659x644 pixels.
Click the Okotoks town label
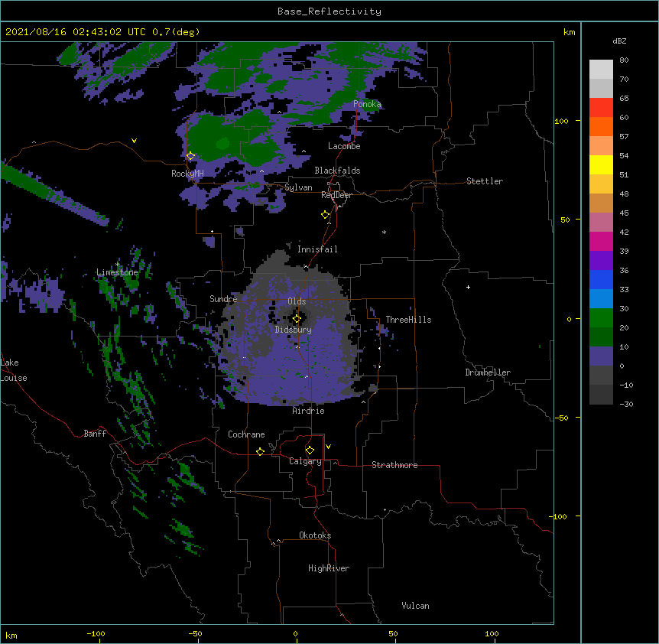point(315,535)
